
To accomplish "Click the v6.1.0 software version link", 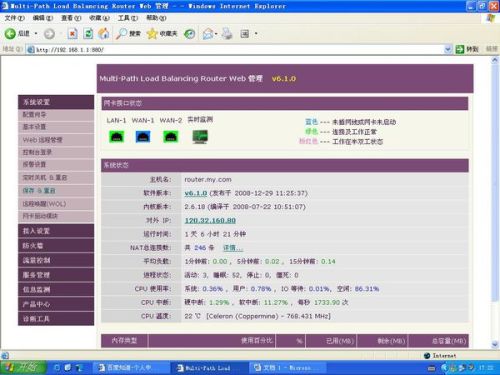I will click(196, 193).
